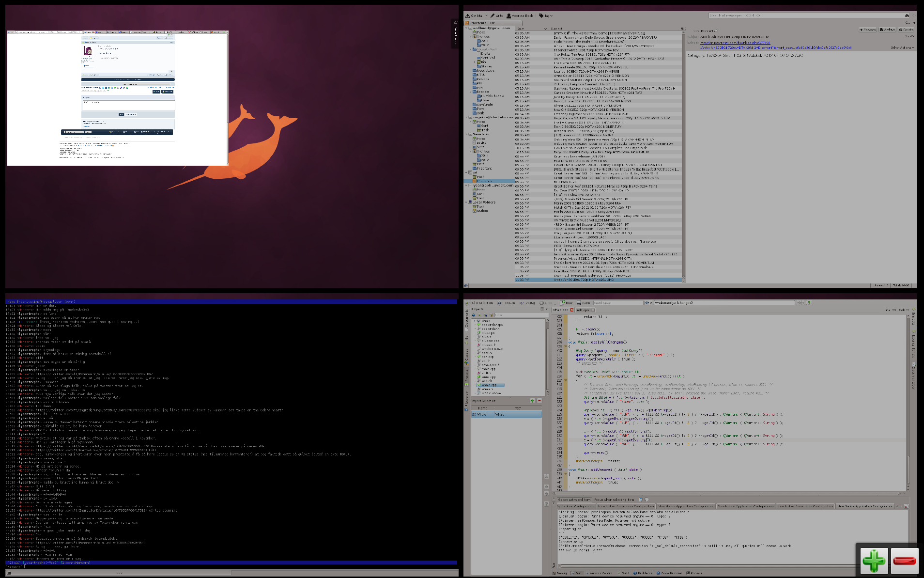Screen dimensions: 924x578
Task: Click Get Mail in Thunderbird toolbar
Action: click(x=474, y=16)
